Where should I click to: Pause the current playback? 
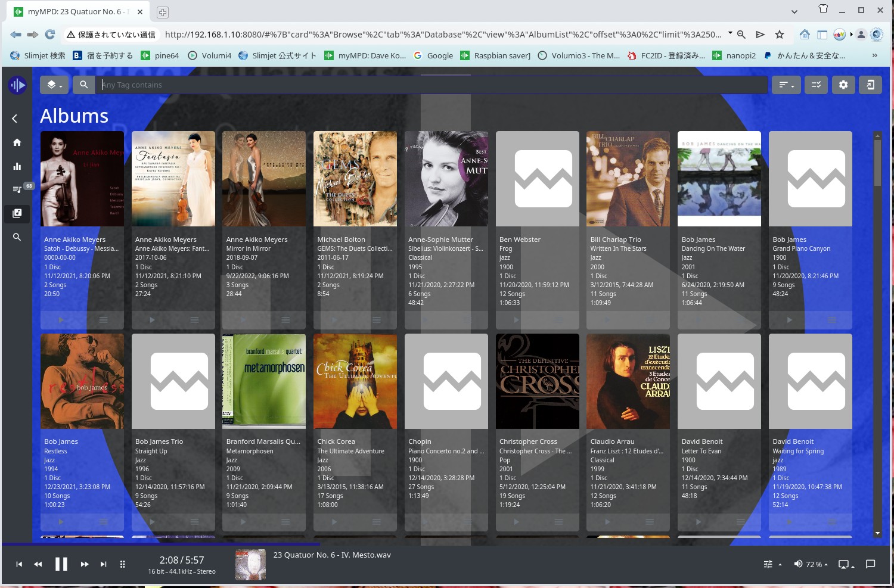[61, 564]
